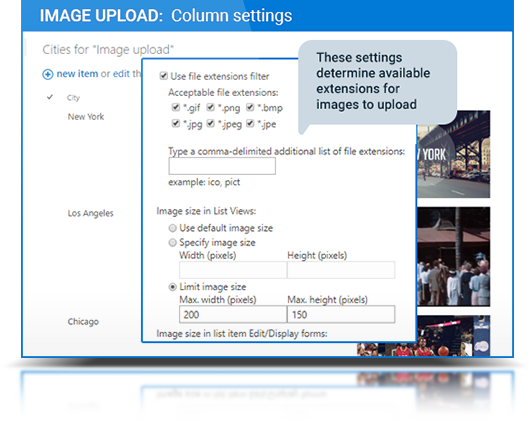Select Specify image size radio button
This screenshot has height=424, width=530.
tap(173, 242)
